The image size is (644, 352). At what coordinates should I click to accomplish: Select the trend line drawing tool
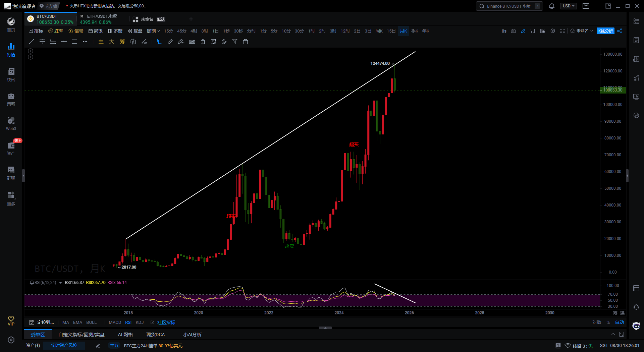pyautogui.click(x=32, y=42)
